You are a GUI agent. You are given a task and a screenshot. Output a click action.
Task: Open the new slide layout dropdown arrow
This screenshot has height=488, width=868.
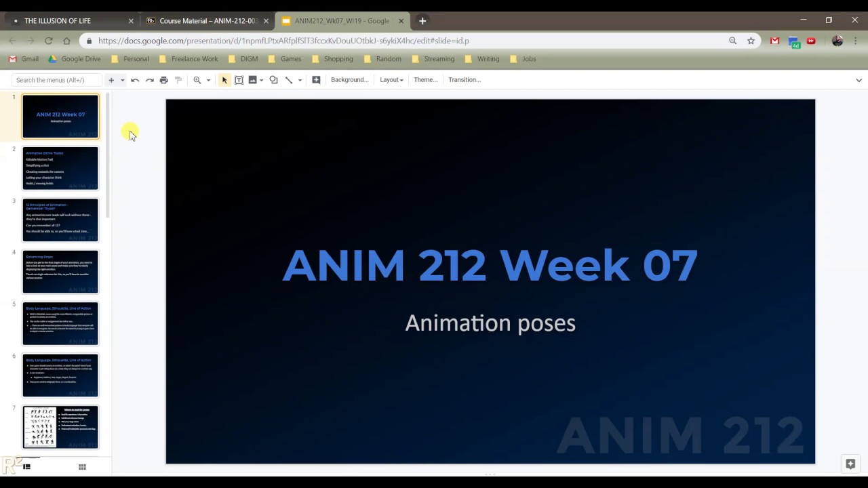[x=123, y=80]
